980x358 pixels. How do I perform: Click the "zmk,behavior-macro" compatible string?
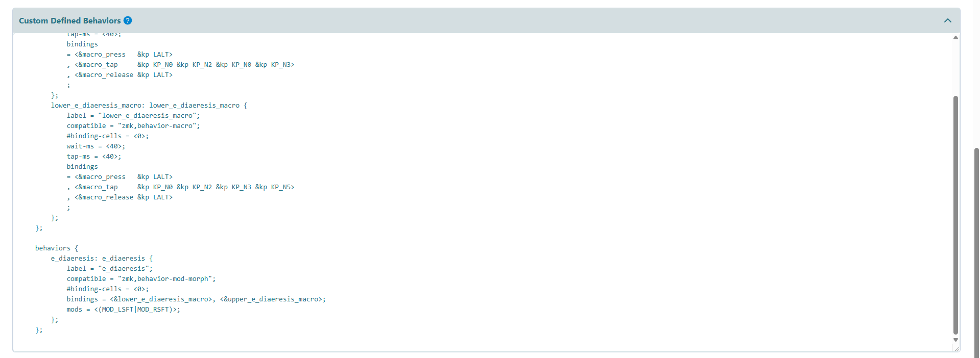point(159,126)
